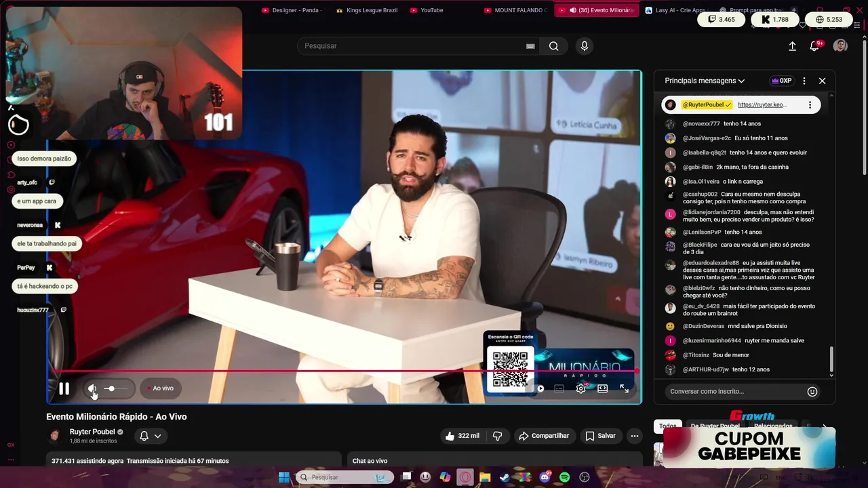Open Task View on taskbar

click(406, 477)
